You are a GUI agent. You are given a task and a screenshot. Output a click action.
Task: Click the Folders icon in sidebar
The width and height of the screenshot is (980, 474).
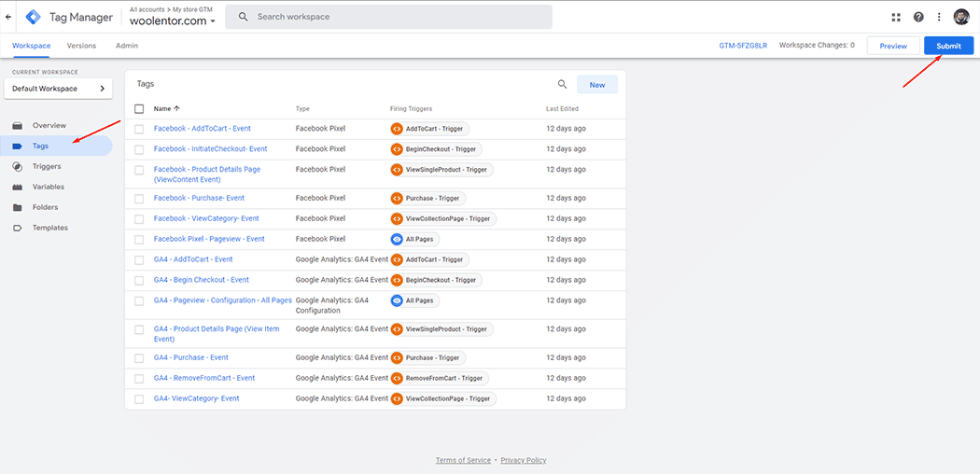(18, 207)
